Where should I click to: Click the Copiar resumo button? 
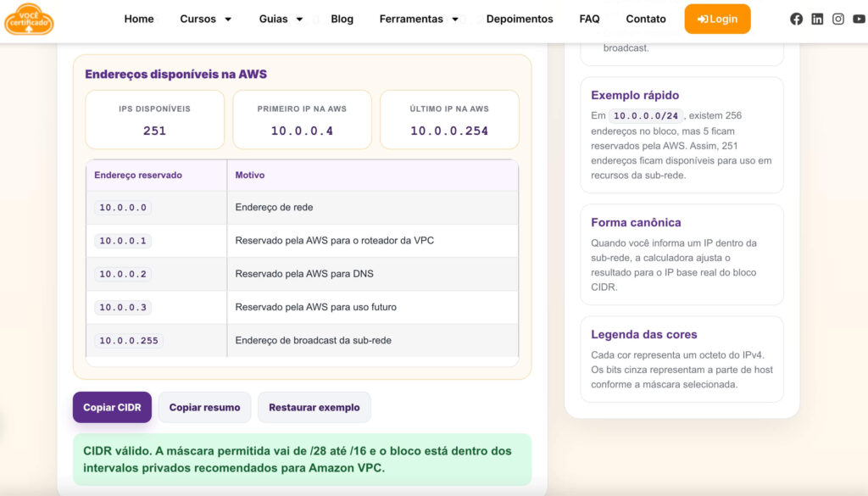[x=205, y=408]
